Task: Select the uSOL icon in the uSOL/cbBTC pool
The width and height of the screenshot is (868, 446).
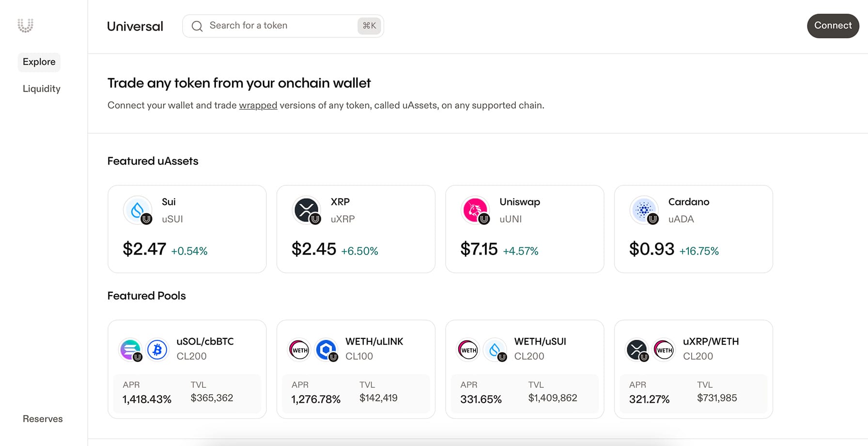Action: pos(129,349)
